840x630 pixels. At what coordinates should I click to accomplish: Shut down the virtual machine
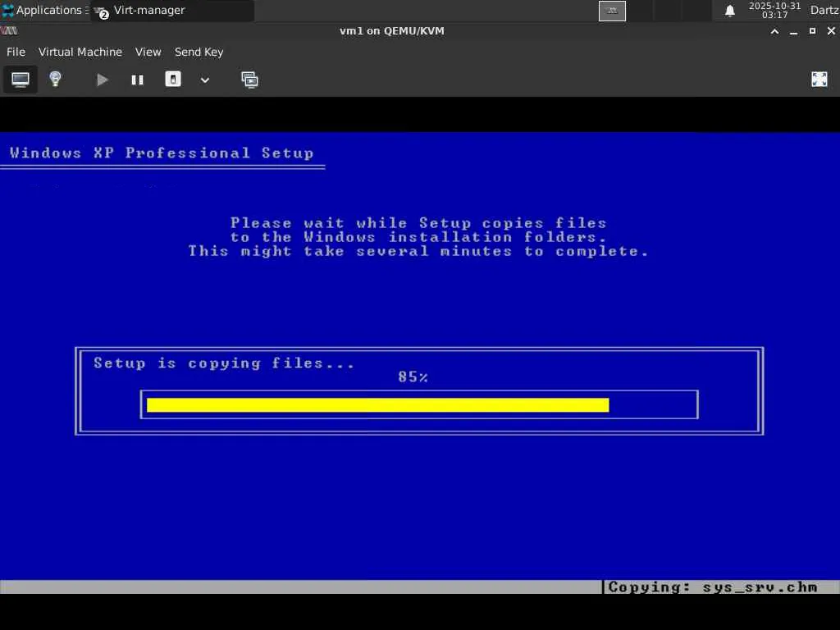172,80
